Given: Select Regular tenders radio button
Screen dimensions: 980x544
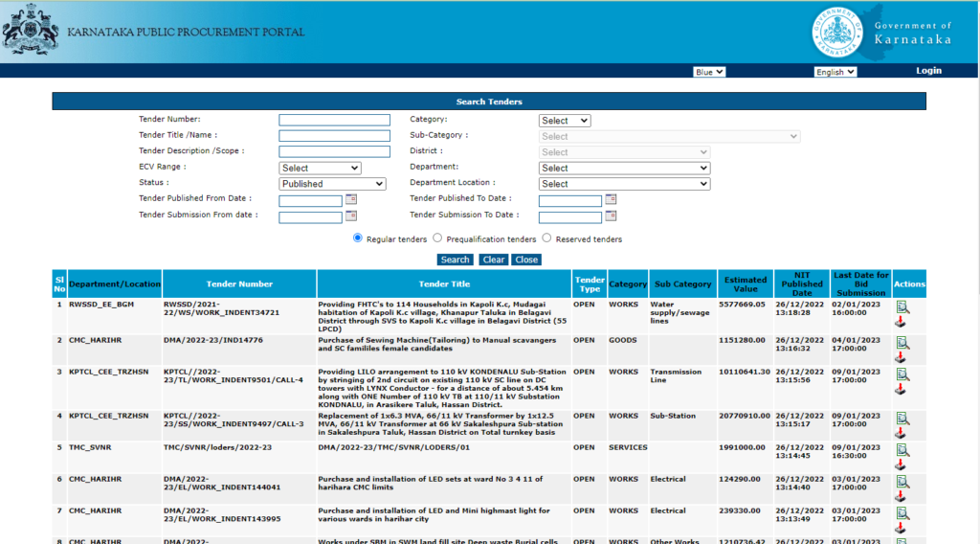Looking at the screenshot, I should tap(359, 238).
